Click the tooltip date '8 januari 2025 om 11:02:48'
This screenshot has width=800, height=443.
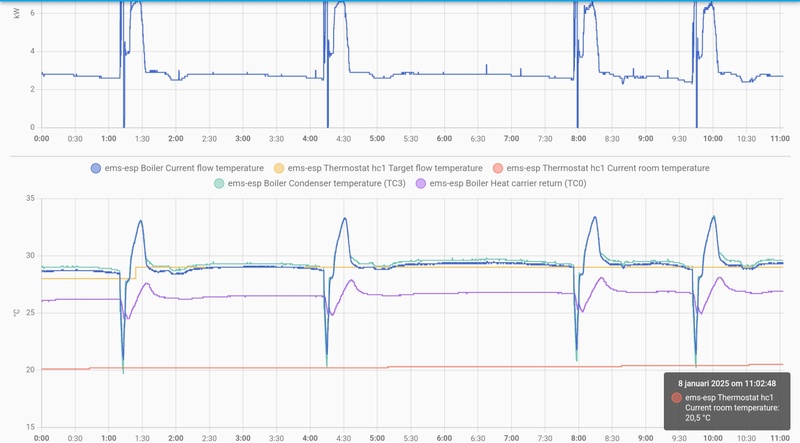pos(727,383)
